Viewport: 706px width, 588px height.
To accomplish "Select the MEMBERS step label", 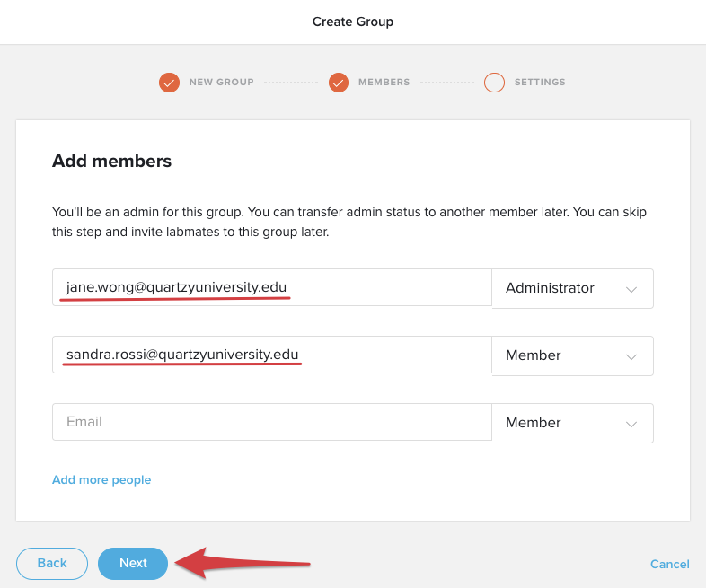I will point(384,83).
